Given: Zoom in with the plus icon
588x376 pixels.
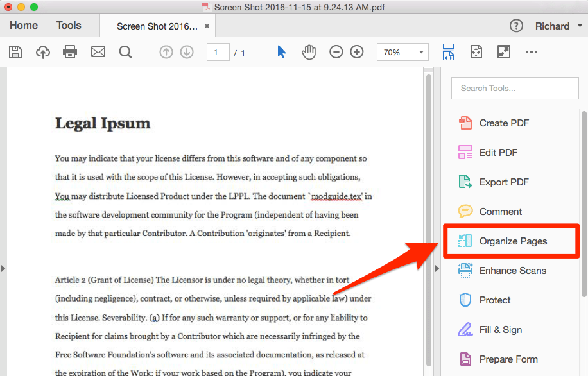Looking at the screenshot, I should pos(357,53).
